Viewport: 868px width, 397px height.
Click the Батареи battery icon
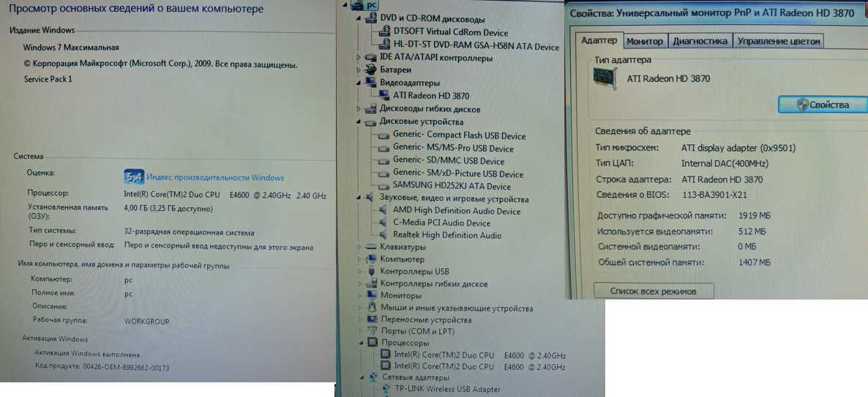pos(370,70)
